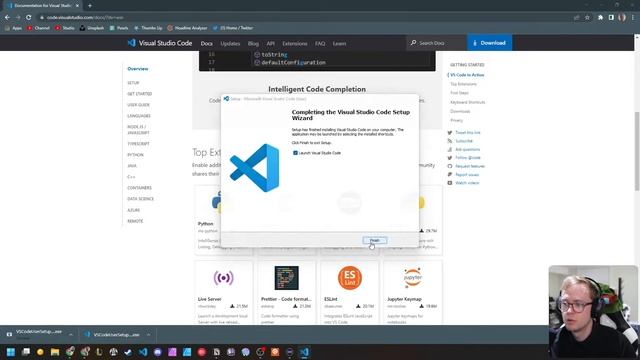Click the Request features GitHub icon

[450, 166]
